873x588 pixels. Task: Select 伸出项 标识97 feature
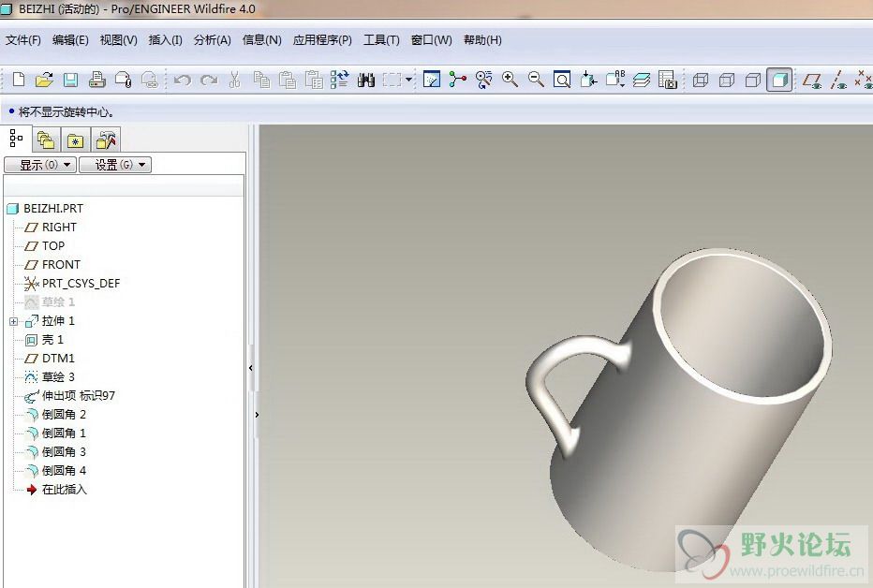(x=69, y=396)
